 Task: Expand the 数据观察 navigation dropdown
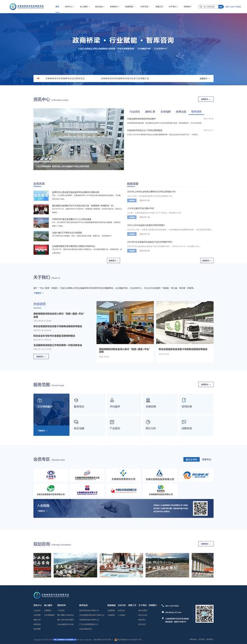point(129,7)
